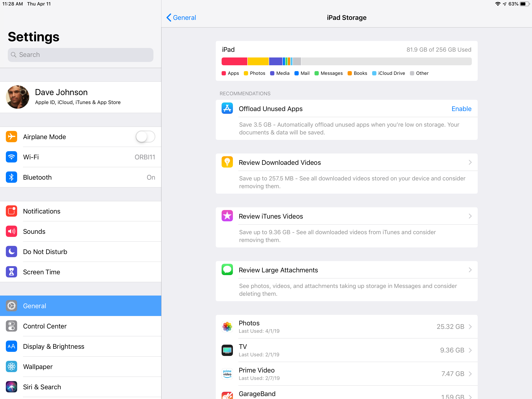532x399 pixels.
Task: Tap the Wi-Fi icon in sidebar
Action: point(11,157)
